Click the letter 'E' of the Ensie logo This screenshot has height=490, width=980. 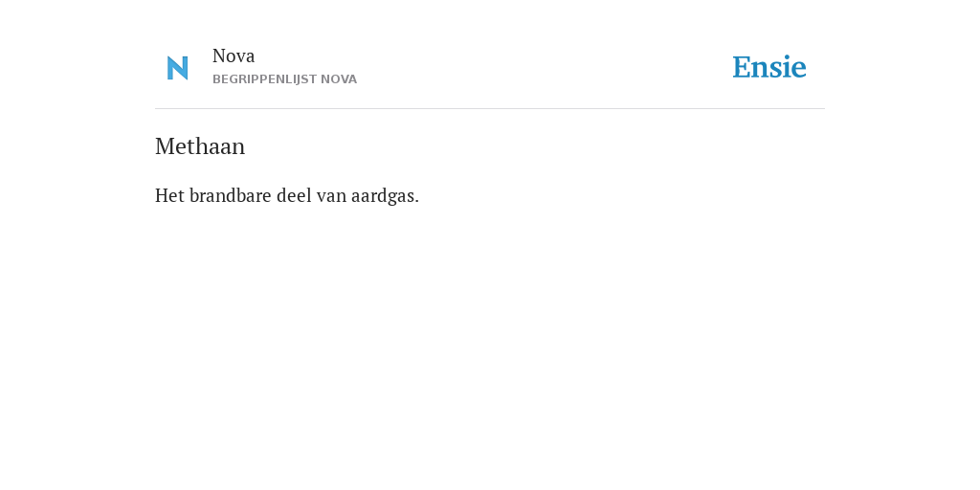[x=742, y=68]
